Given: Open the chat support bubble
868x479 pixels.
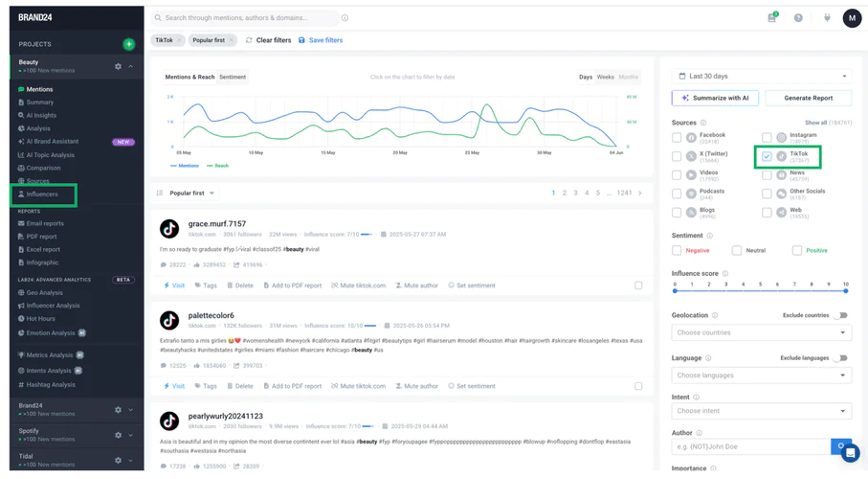Looking at the screenshot, I should tap(850, 453).
